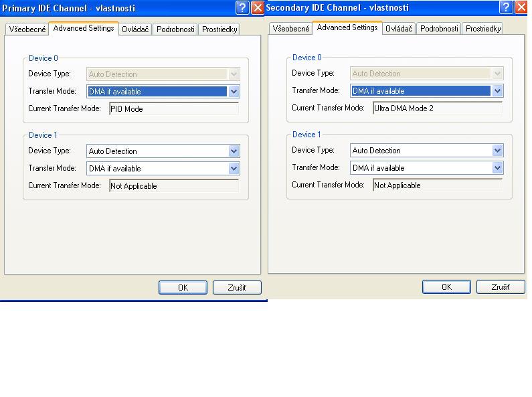532x397 pixels.
Task: Cancel with Zrušiť in Secondary IDE Channel dialog
Action: tap(501, 287)
